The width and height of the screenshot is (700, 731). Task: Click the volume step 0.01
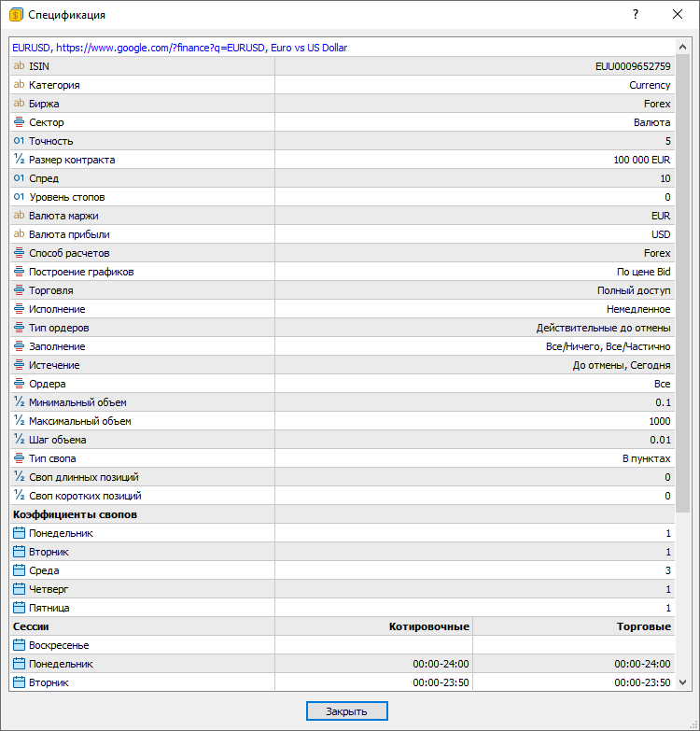[661, 440]
